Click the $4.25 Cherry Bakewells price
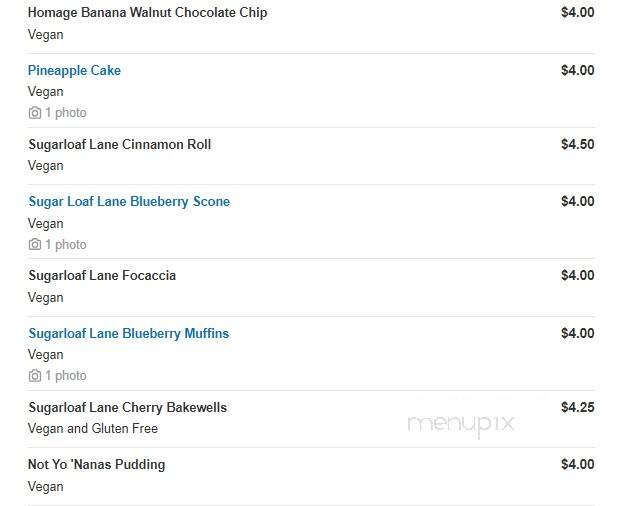640x506 pixels. click(577, 407)
